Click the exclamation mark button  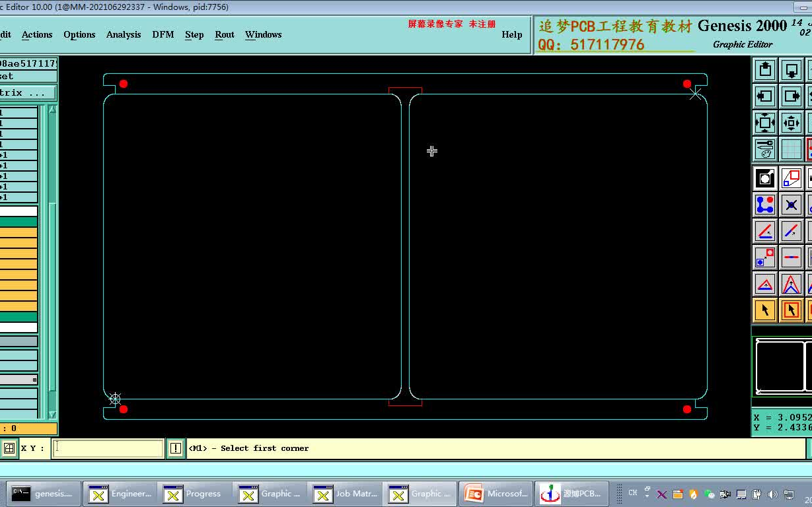click(x=175, y=448)
